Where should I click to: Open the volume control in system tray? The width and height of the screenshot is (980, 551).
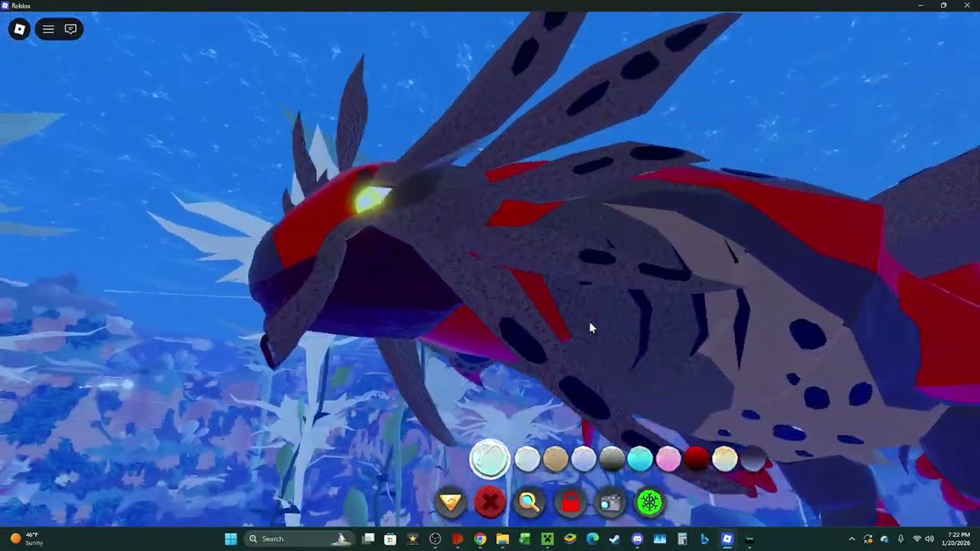(929, 539)
